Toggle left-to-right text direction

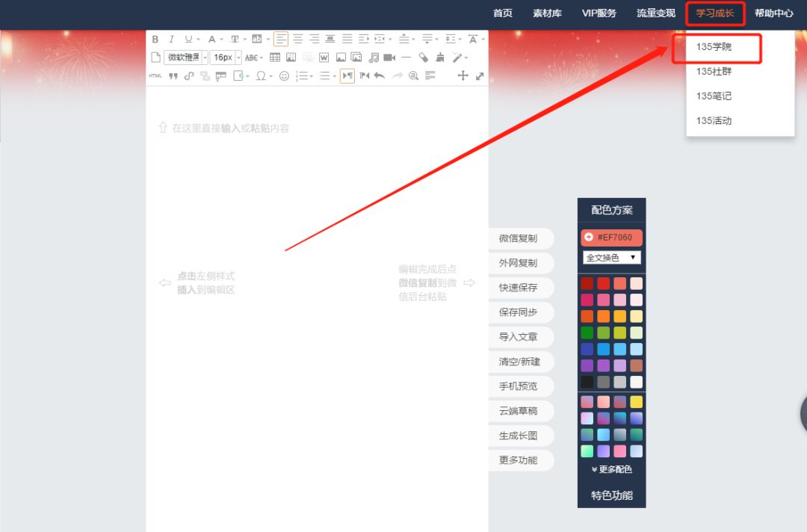[347, 76]
